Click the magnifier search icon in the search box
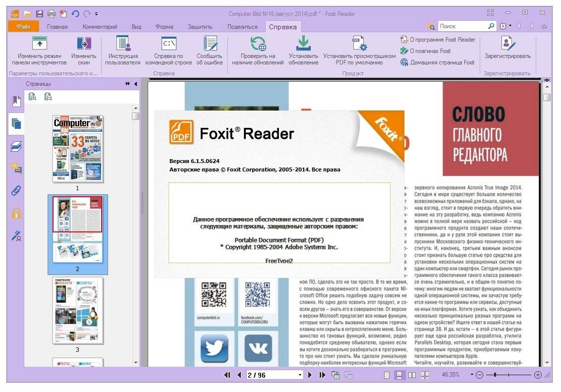This screenshot has width=561, height=392. 491,26
